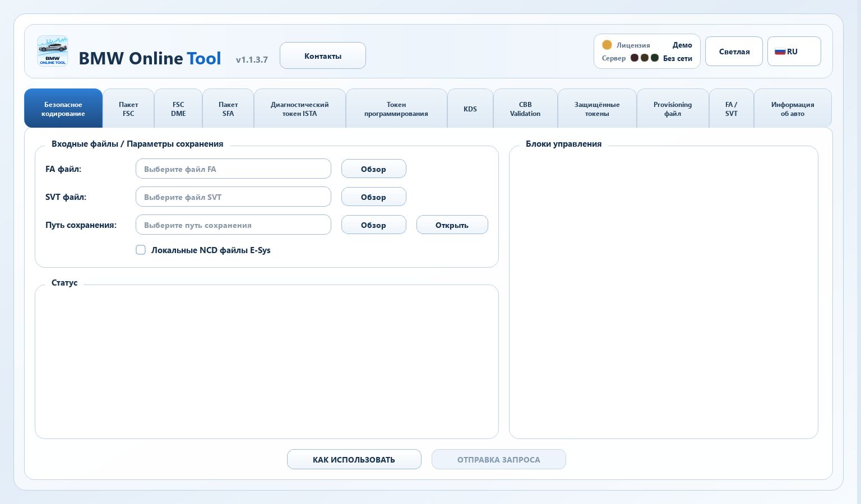The height and width of the screenshot is (504, 861).
Task: Switch to Токен программирования tab
Action: click(x=396, y=109)
